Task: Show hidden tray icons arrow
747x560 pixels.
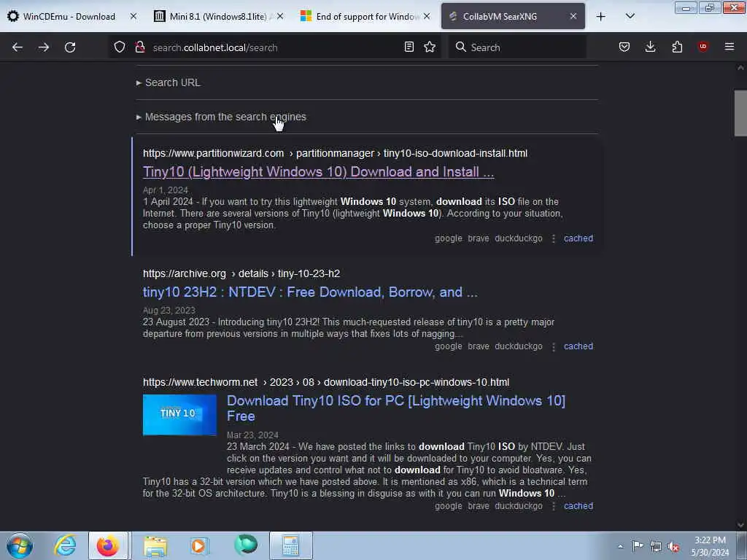Action: click(620, 546)
